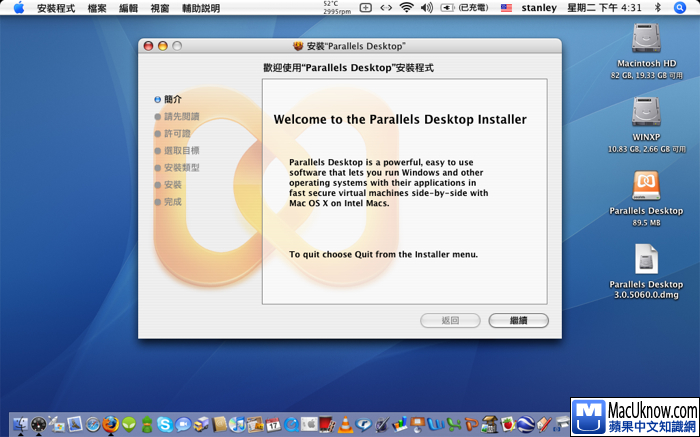
Task: Select the orange Parallels Desktop volume icon
Action: click(x=646, y=185)
